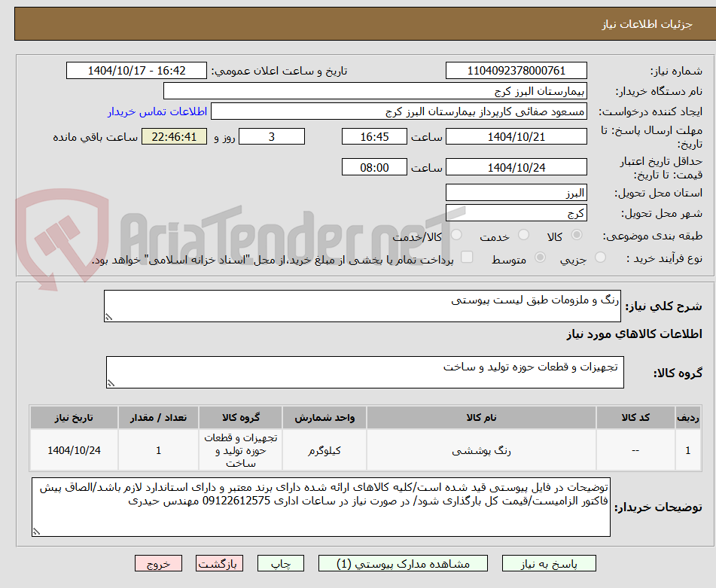Select the 'کالا' radio button
The width and height of the screenshot is (716, 588).
tap(577, 235)
